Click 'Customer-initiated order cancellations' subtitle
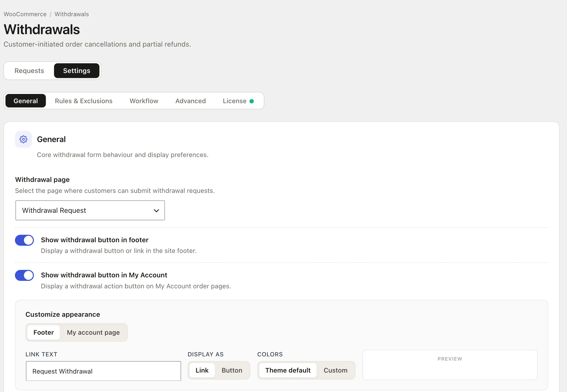 point(97,44)
